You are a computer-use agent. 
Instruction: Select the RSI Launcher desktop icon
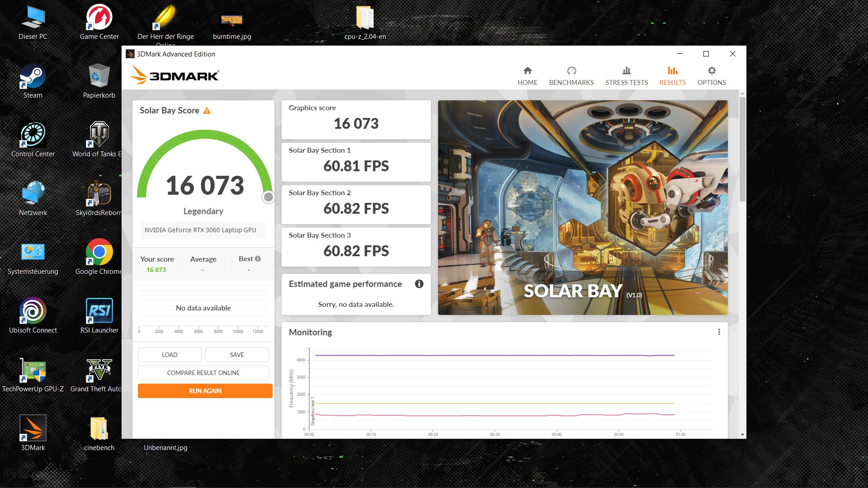click(x=99, y=312)
